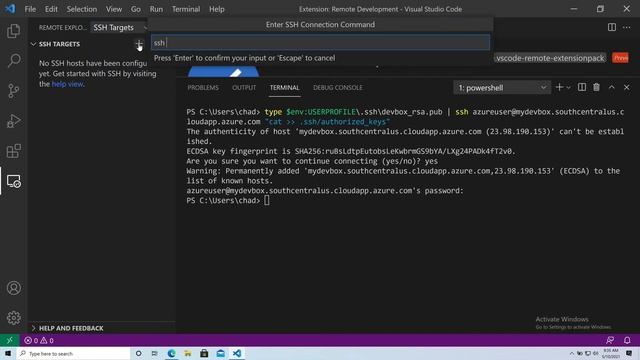This screenshot has height=360, width=640.
Task: Open the Go menu
Action: pyautogui.click(x=136, y=9)
